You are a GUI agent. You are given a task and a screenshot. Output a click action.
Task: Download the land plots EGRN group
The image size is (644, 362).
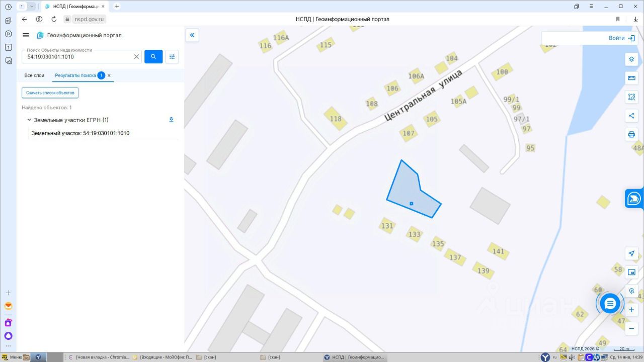pyautogui.click(x=171, y=120)
